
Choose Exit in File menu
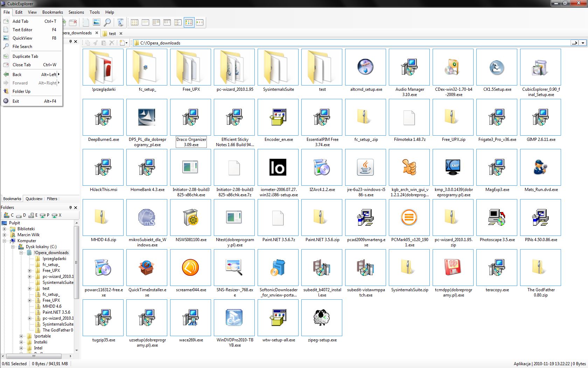(32, 101)
